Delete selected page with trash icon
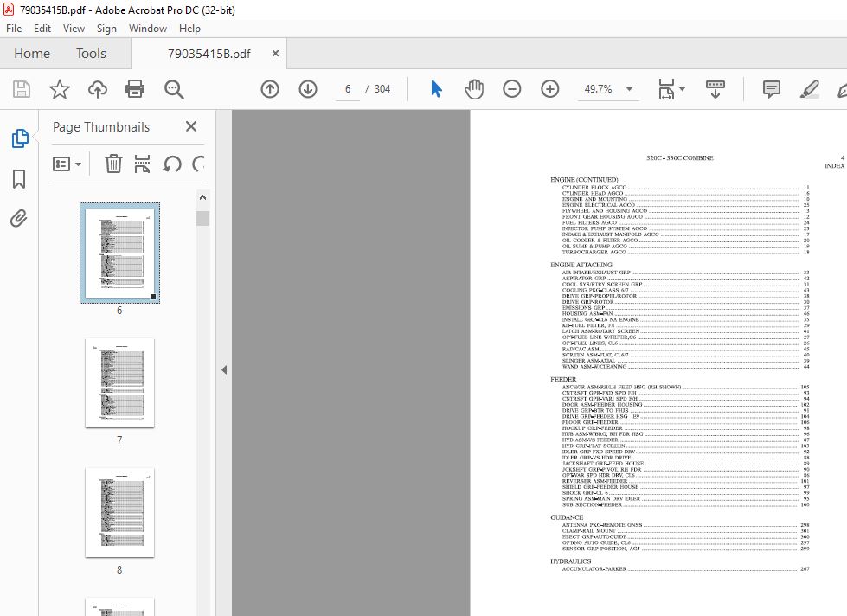The image size is (847, 616). pos(113,164)
